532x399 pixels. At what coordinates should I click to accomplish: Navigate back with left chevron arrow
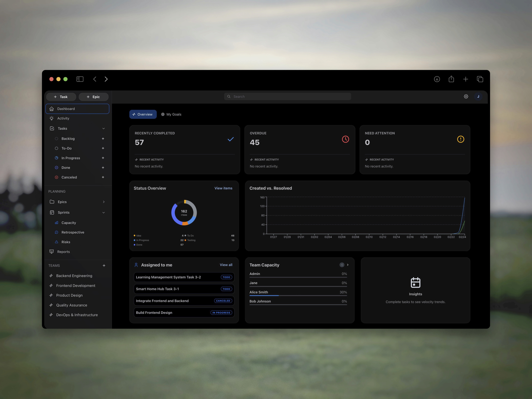[x=95, y=79]
